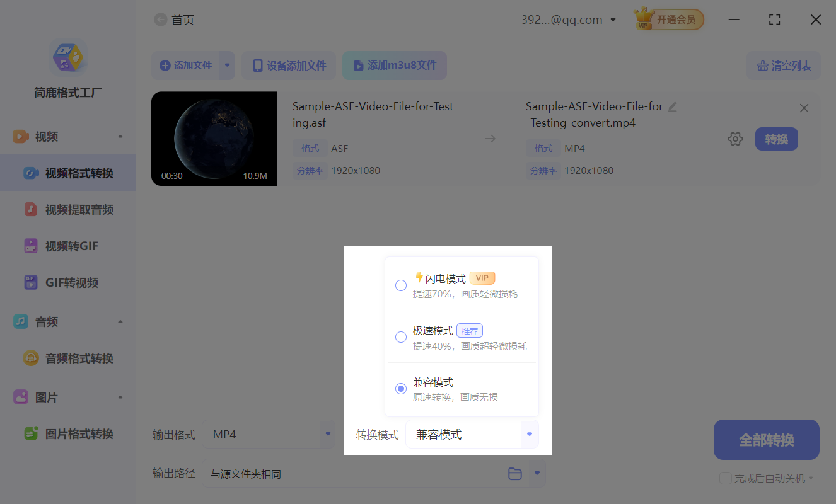This screenshot has height=504, width=836.
Task: Open the 输出格式 MP4 dropdown
Action: 327,434
